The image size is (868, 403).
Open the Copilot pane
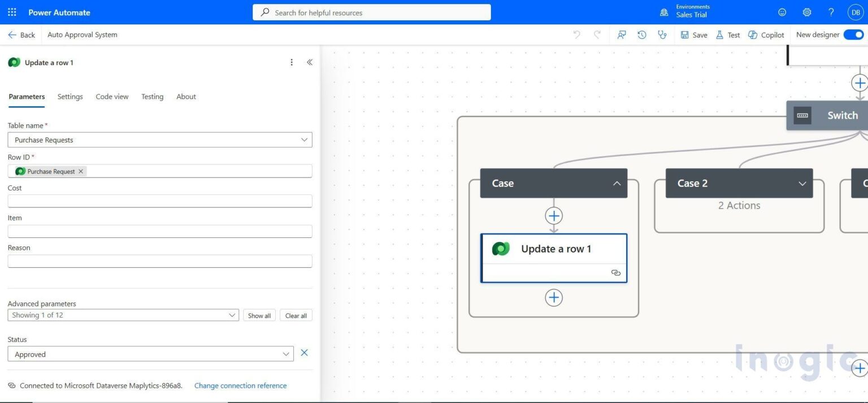[x=766, y=34]
